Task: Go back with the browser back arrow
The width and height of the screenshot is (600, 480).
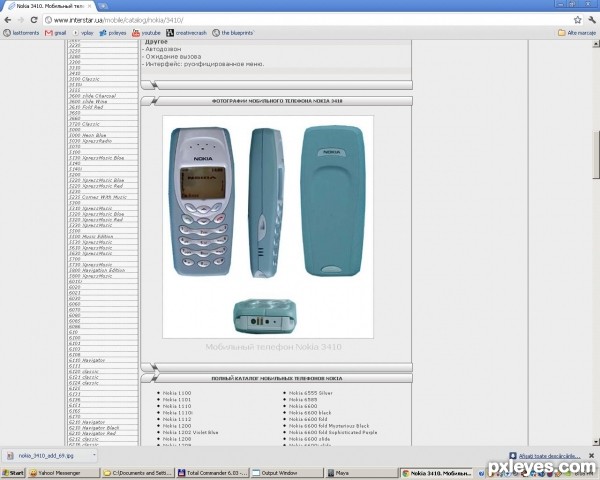Action: click(8, 20)
